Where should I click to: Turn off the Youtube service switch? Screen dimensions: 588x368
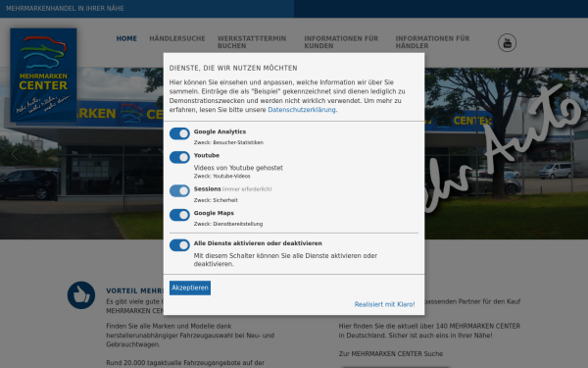[x=179, y=157]
